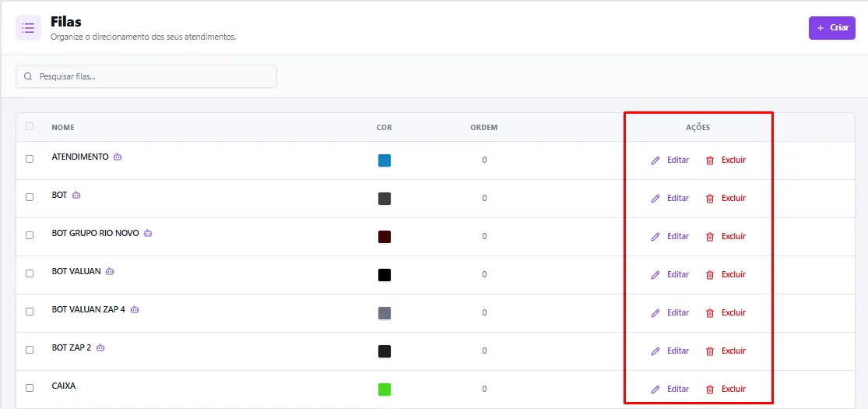Viewport: 868px width, 409px height.
Task: Click the pencil icon in BOT ZAP 2 row
Action: 655,351
